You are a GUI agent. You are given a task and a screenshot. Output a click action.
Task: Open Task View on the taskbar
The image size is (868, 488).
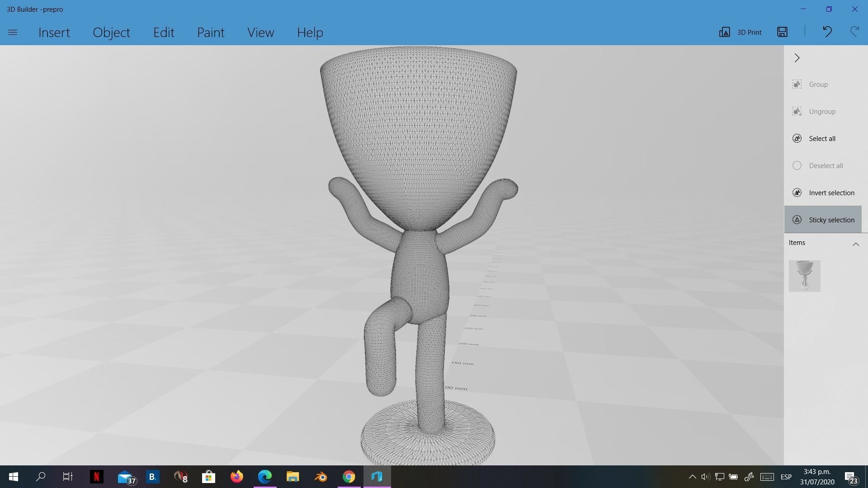tap(68, 477)
